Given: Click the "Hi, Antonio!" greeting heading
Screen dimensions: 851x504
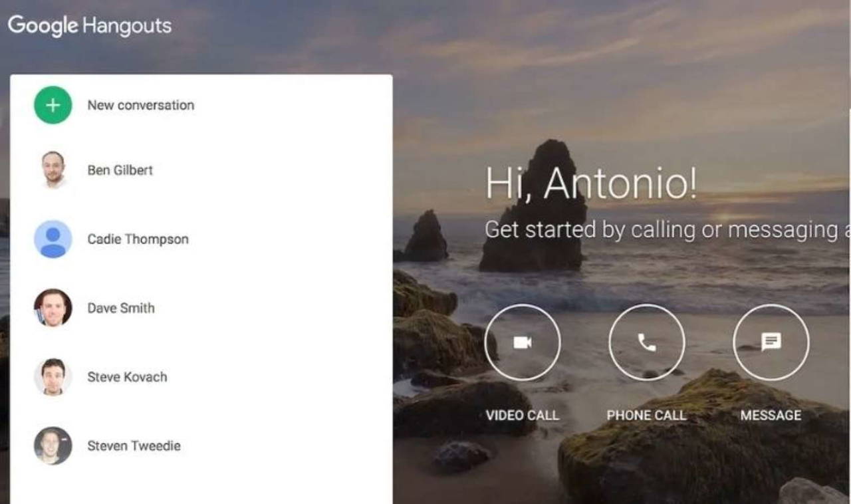Looking at the screenshot, I should click(591, 183).
